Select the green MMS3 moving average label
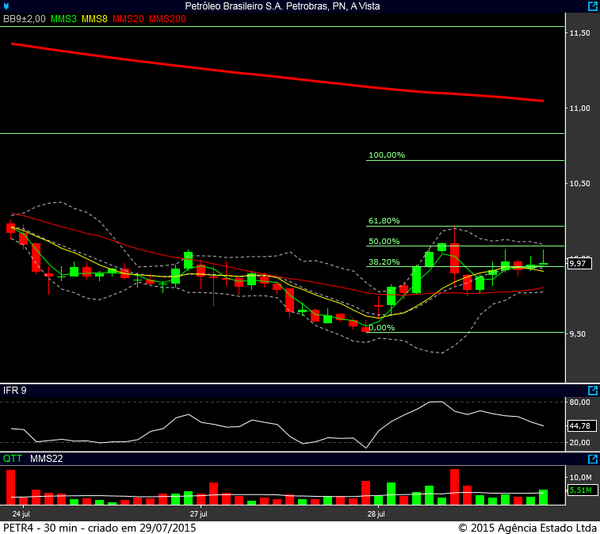Viewport: 600px width, 534px height. 63,19
